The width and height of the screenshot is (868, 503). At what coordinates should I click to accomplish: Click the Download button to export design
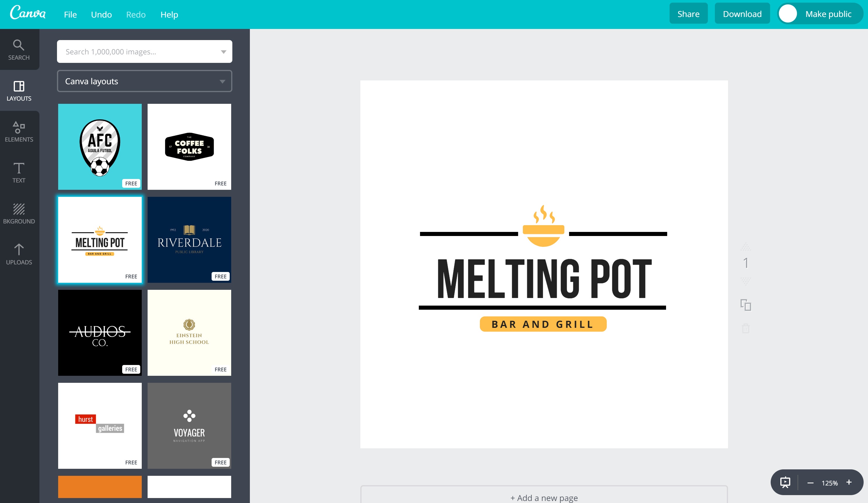click(x=742, y=14)
